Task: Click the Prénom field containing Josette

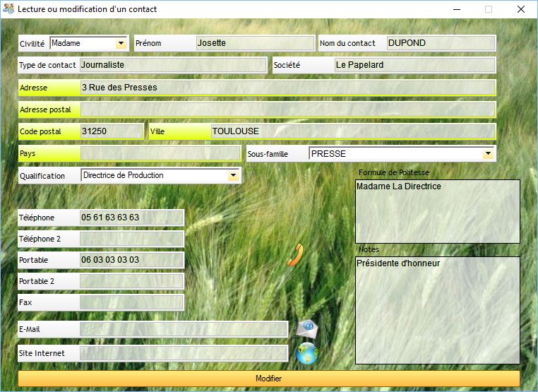Action: click(x=255, y=43)
